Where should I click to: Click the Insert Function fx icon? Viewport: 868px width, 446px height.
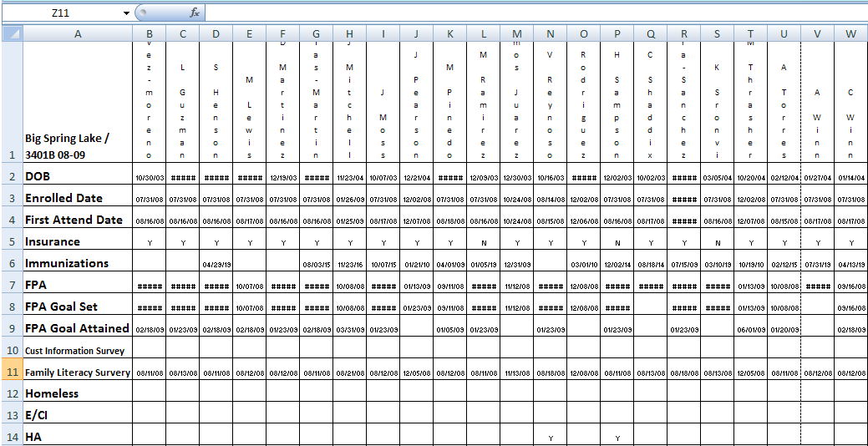tap(195, 13)
